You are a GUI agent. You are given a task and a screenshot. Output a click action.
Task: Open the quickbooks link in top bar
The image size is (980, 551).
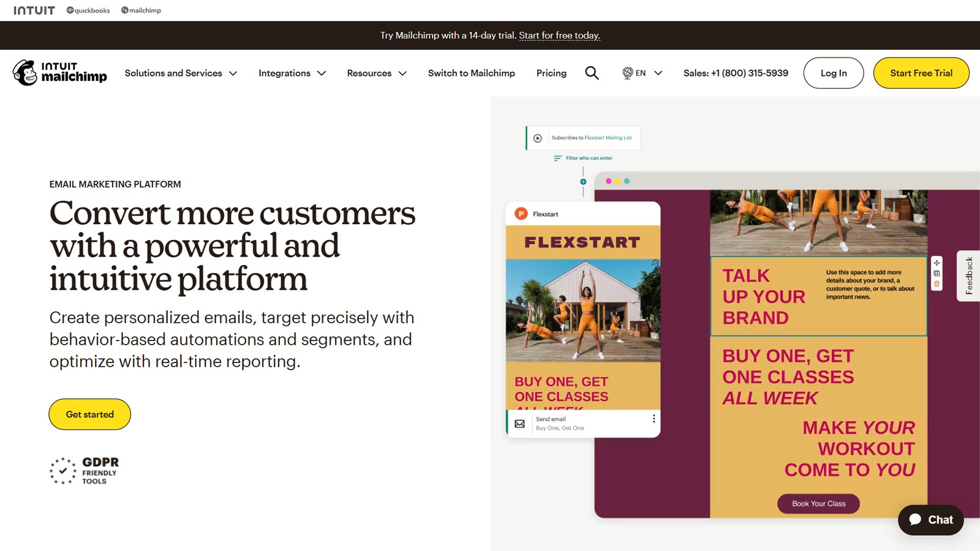pyautogui.click(x=88, y=10)
